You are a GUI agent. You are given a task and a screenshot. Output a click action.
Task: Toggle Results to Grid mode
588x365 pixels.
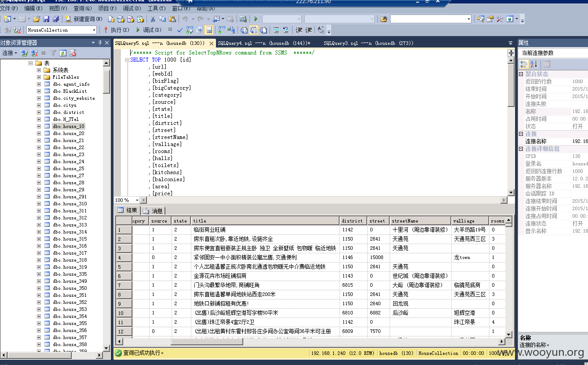pyautogui.click(x=253, y=30)
